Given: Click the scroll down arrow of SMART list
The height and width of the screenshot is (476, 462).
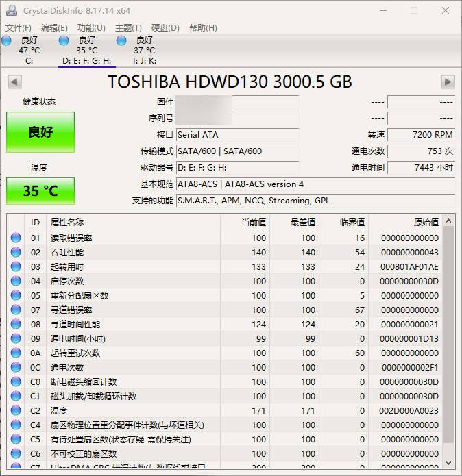Looking at the screenshot, I should [449, 462].
